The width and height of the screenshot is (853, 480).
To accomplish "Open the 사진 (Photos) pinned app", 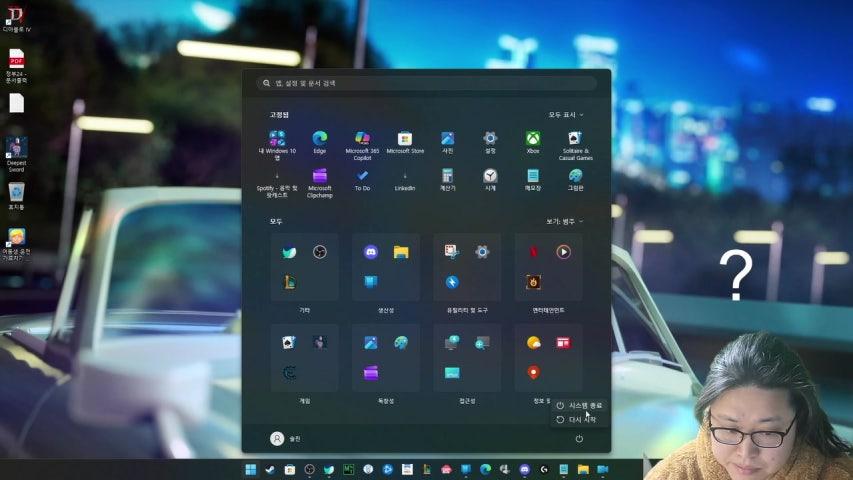I will coord(448,143).
